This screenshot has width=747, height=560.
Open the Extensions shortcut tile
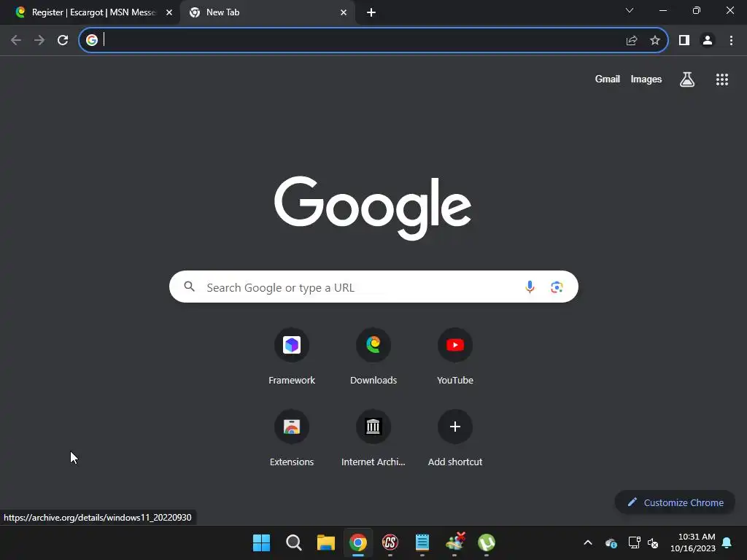292,438
